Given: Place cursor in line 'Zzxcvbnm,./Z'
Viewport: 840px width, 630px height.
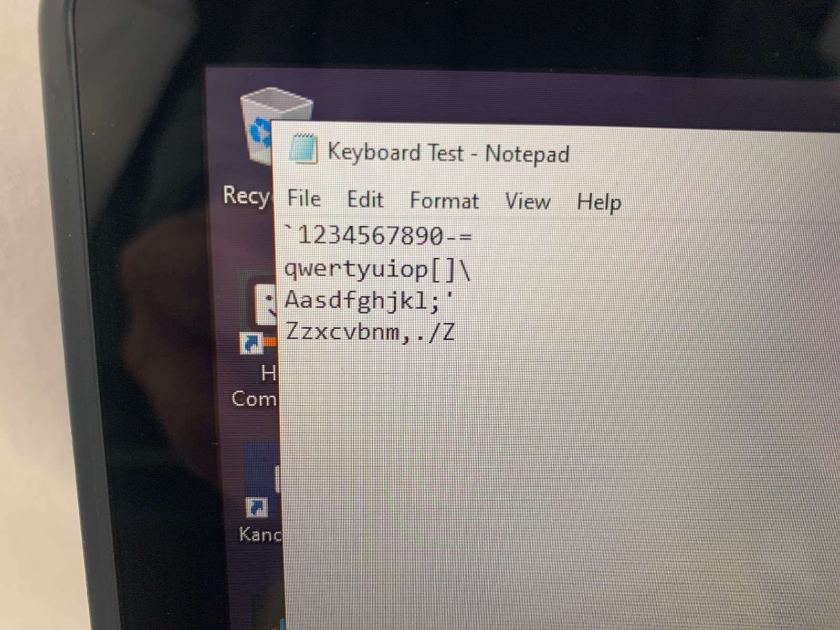Looking at the screenshot, I should 370,332.
